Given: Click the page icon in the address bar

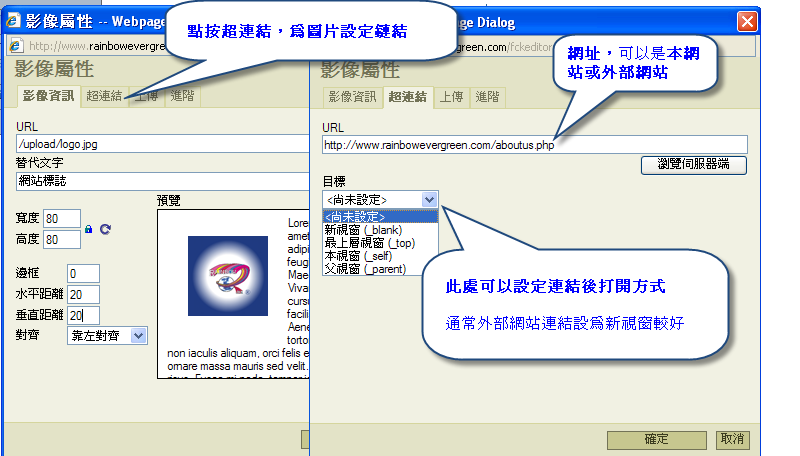Looking at the screenshot, I should coord(16,46).
